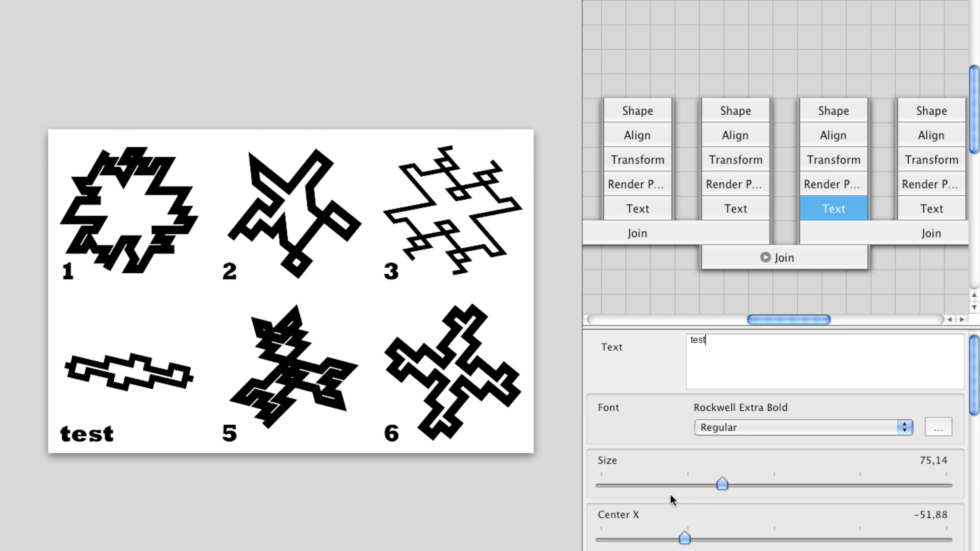Click the Align node in the second stack
The width and height of the screenshot is (980, 551).
(735, 135)
